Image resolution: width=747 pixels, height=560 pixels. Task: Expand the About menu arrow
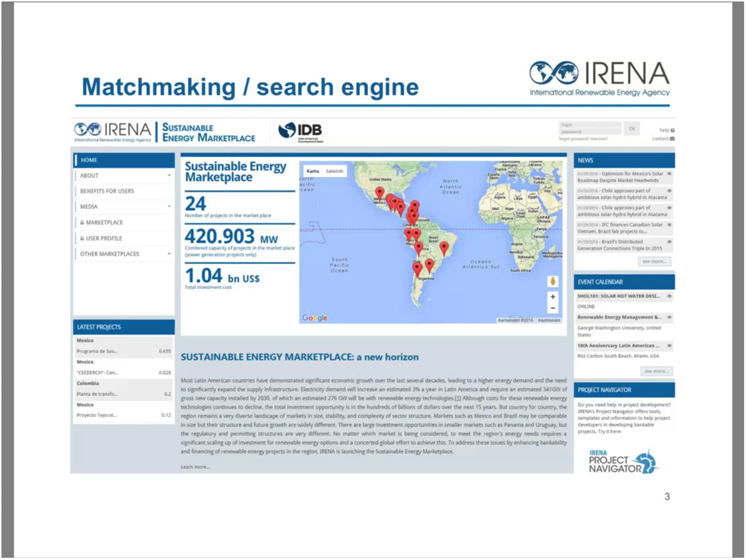pyautogui.click(x=169, y=175)
